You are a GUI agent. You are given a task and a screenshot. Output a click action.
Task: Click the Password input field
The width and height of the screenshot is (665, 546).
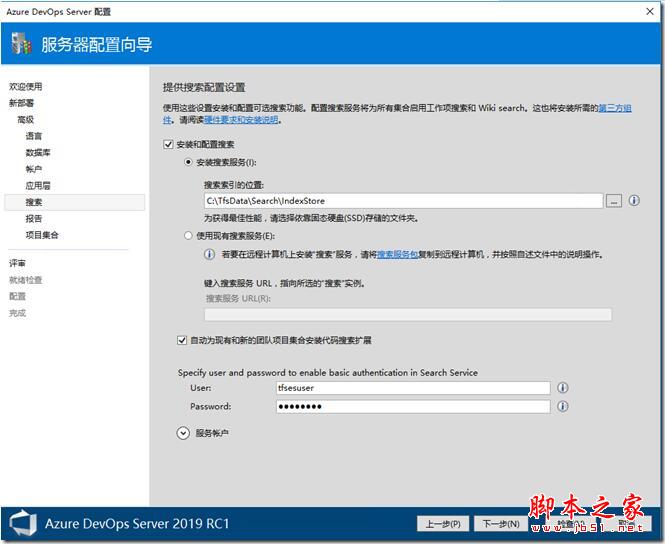[413, 406]
